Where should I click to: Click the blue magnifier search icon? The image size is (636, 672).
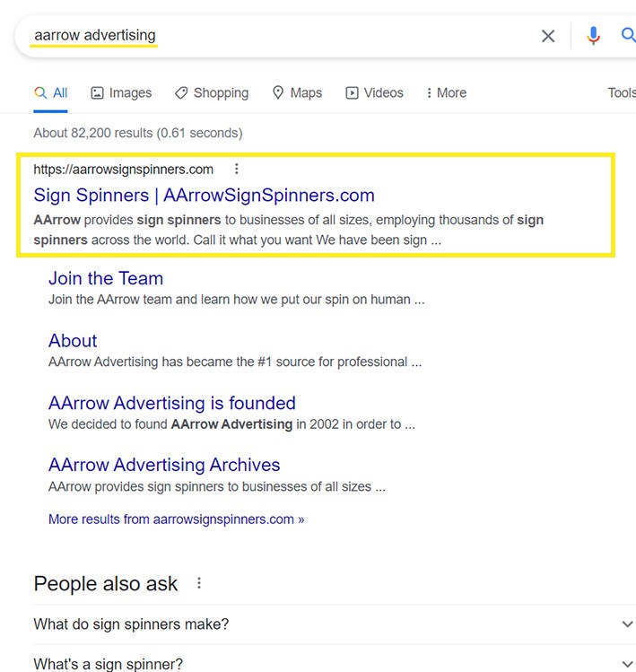point(628,36)
